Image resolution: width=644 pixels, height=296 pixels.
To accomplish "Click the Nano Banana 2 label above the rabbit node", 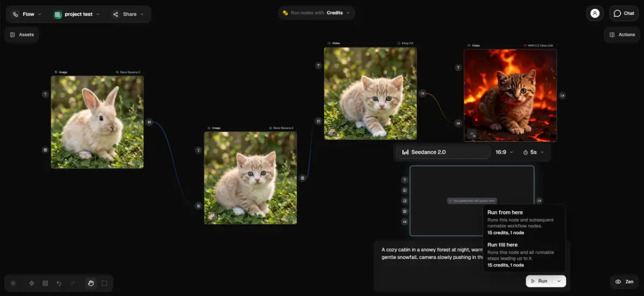I will [x=128, y=72].
